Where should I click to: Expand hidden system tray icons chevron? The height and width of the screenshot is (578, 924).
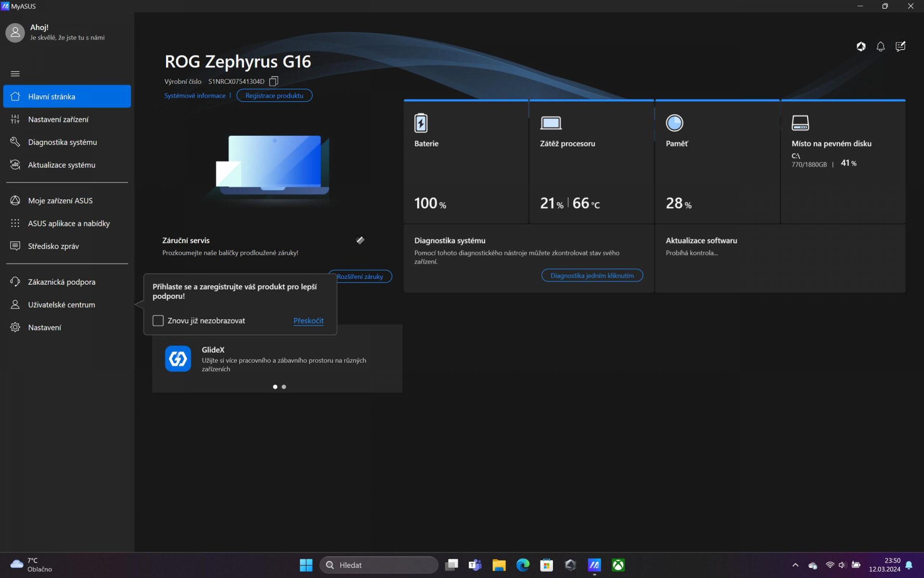(796, 565)
